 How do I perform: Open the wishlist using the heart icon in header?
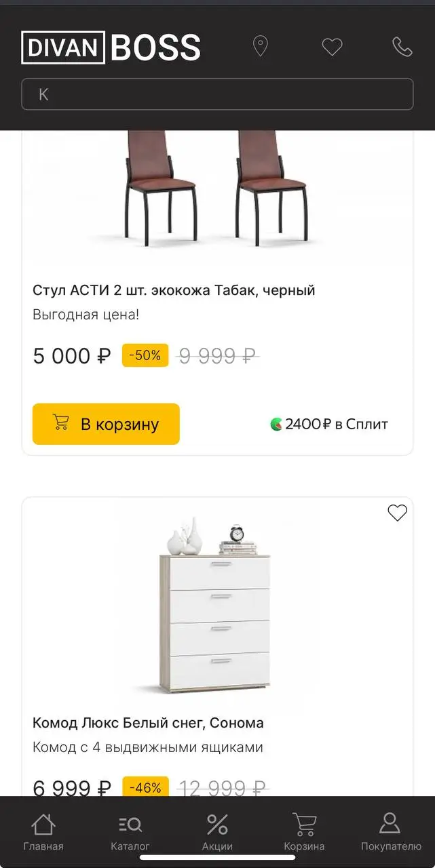[x=332, y=47]
